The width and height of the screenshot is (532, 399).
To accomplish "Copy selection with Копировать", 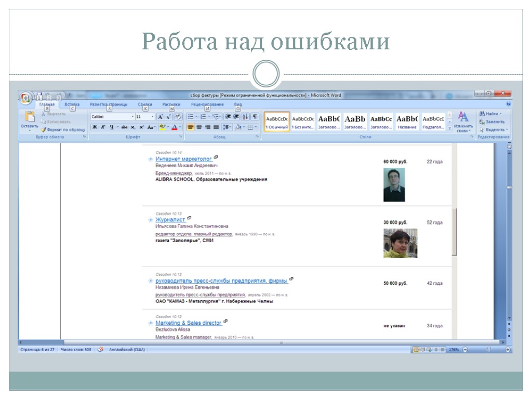I will click(56, 122).
